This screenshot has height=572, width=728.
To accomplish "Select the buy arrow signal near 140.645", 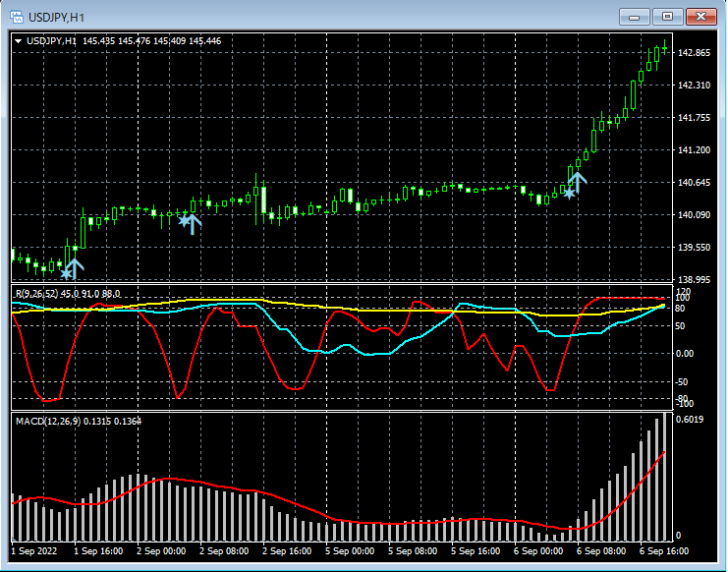I will coord(577,182).
